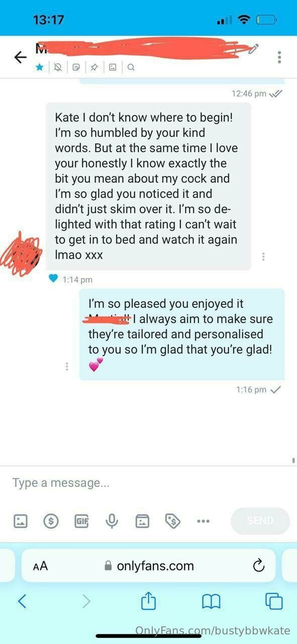This screenshot has width=297, height=644.
Task: Open the GIF picker
Action: 81,521
